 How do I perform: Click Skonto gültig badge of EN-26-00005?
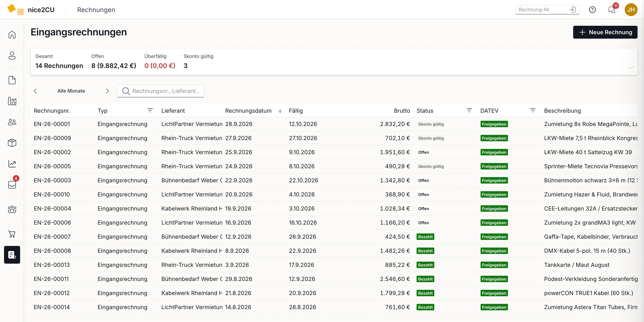coord(431,166)
